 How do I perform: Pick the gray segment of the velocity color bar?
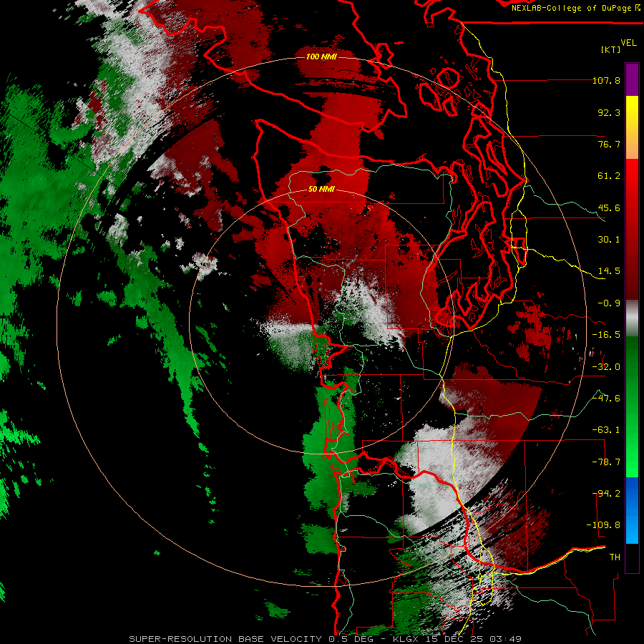pos(632,318)
